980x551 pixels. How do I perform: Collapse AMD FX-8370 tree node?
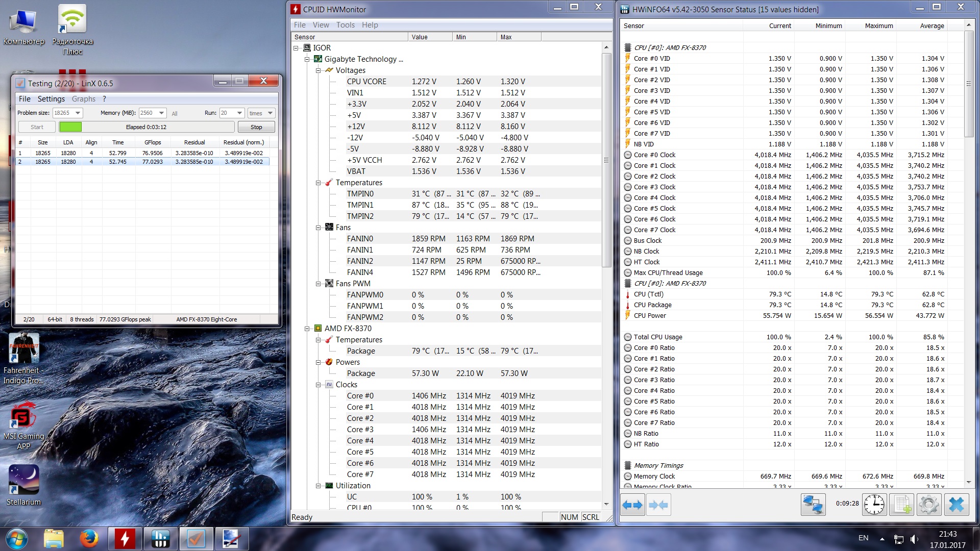point(307,329)
